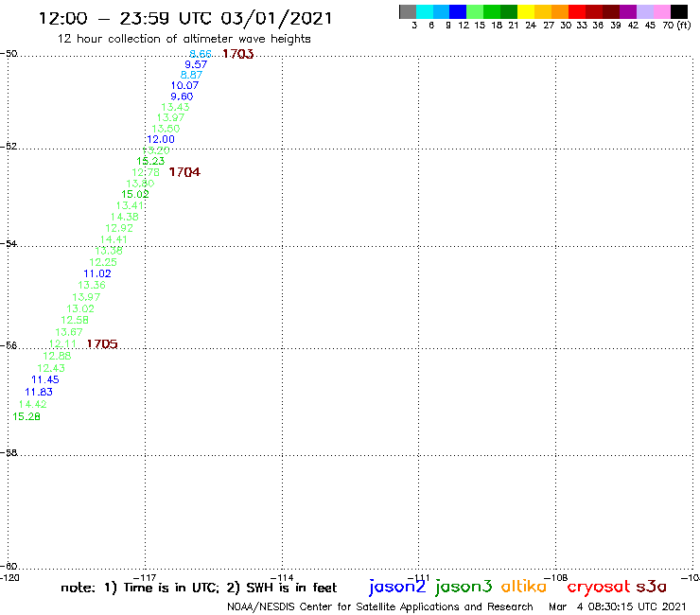Viewport: 700px width, 615px height.
Task: Click the 9.57 wave height value
Action: pyautogui.click(x=196, y=64)
